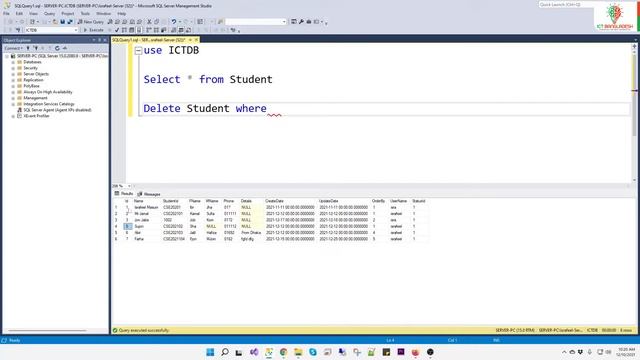Select the Management tree item
This screenshot has width=640, height=360.
point(35,98)
